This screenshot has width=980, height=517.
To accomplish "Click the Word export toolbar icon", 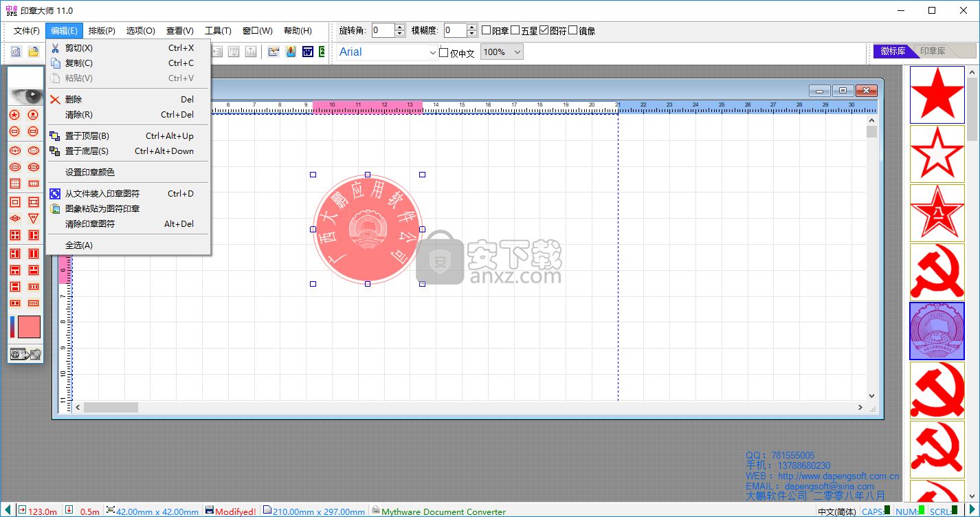I will pos(308,52).
